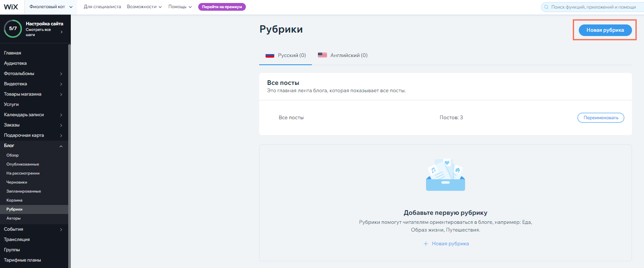Image resolution: width=644 pixels, height=268 pixels.
Task: Click the 5/7 setup progress circle
Action: coord(13,29)
